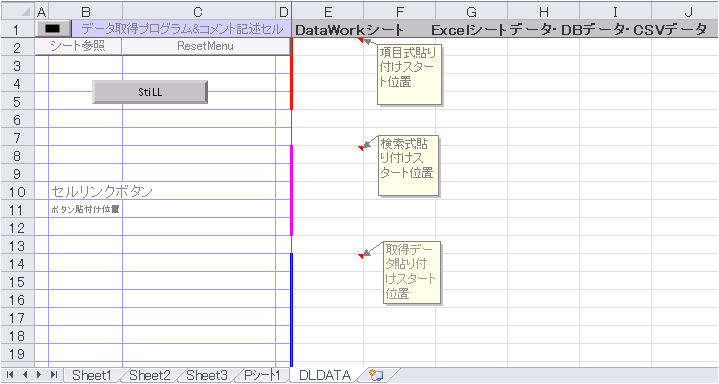The height and width of the screenshot is (384, 719).
Task: Select the row 15 header
Action: tap(18, 282)
